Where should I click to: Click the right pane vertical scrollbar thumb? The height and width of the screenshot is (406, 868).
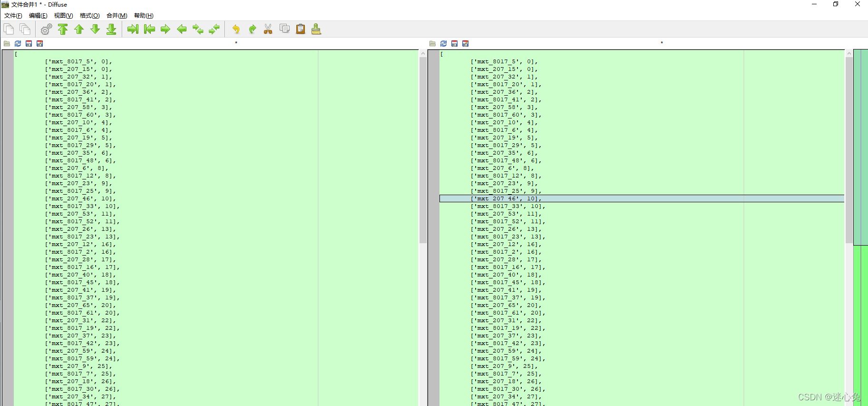click(x=849, y=150)
